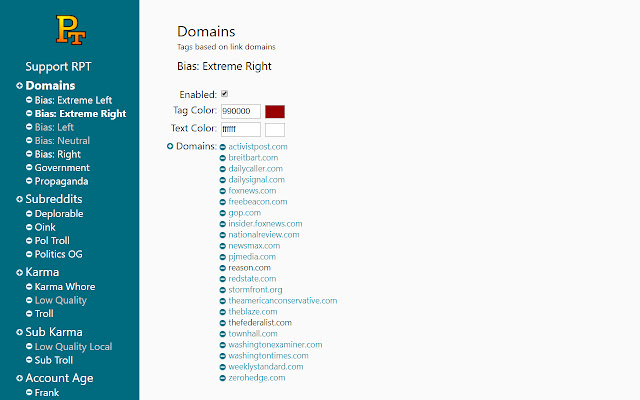The image size is (640, 400).
Task: Click the weeklystandard.com domain entry
Action: [x=266, y=367]
